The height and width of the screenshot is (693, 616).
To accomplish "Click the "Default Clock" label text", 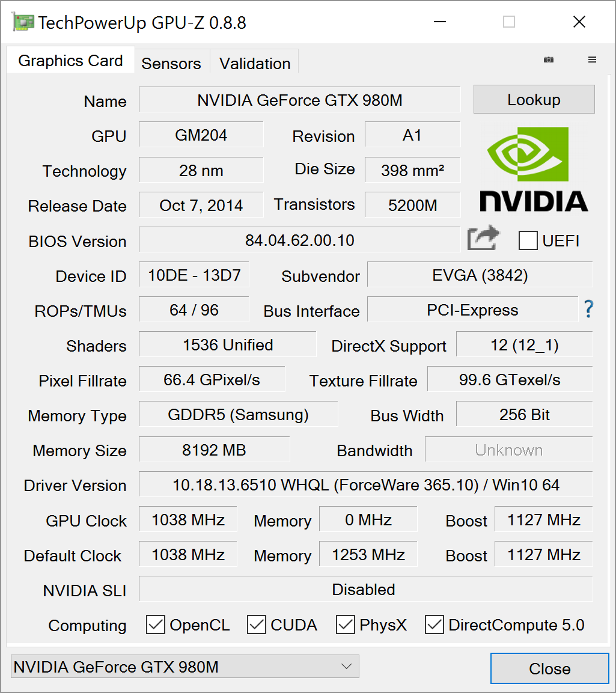I will point(73,555).
